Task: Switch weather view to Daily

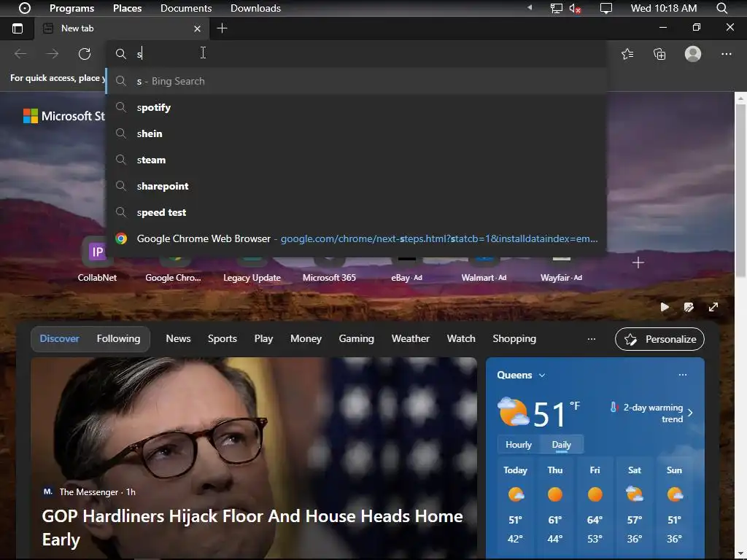Action: tap(561, 444)
